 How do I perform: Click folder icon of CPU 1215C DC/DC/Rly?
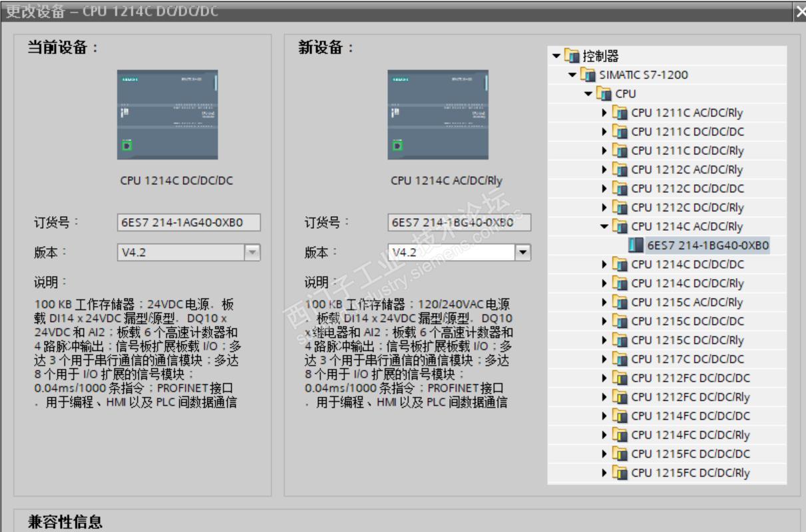pos(620,340)
